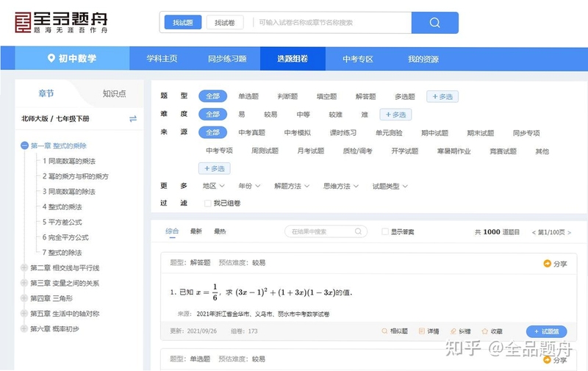Expand 第四章 三角形
Viewport: 588px width, 371px height.
click(x=24, y=298)
